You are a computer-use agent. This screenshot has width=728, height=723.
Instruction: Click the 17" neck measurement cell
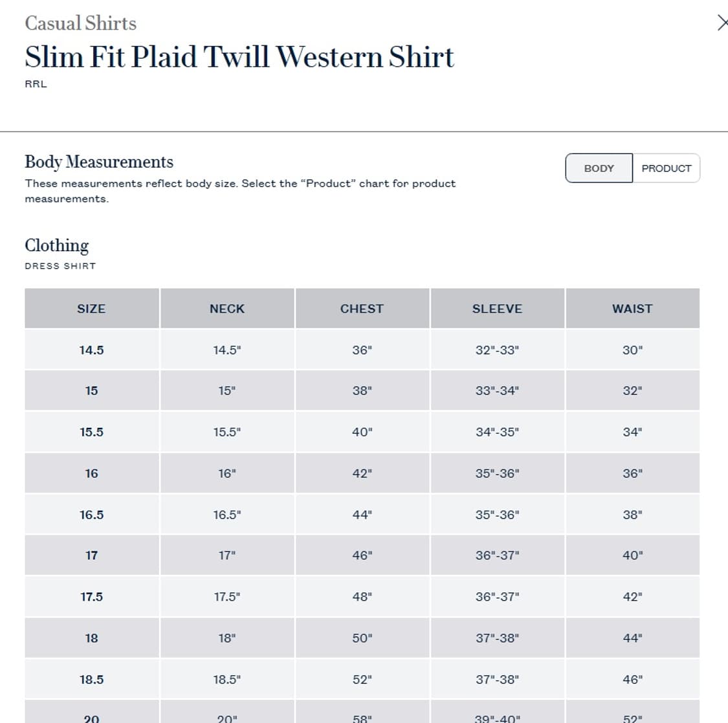227,555
